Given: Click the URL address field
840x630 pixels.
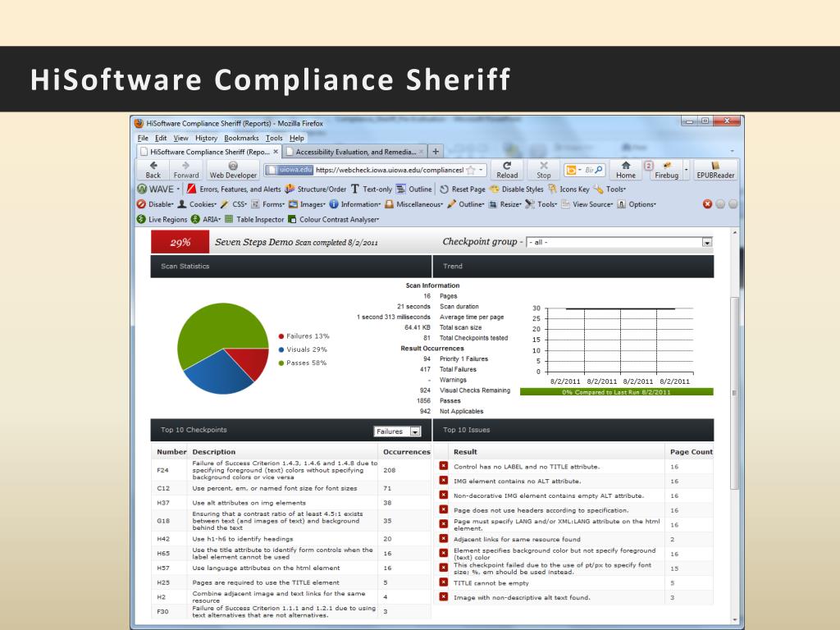Looking at the screenshot, I should pyautogui.click(x=388, y=171).
